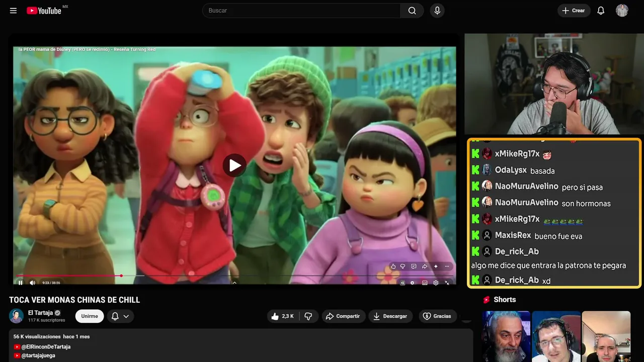Click chat user OdaLysx who wrote 'basada'
This screenshot has width=644, height=362.
coord(511,170)
